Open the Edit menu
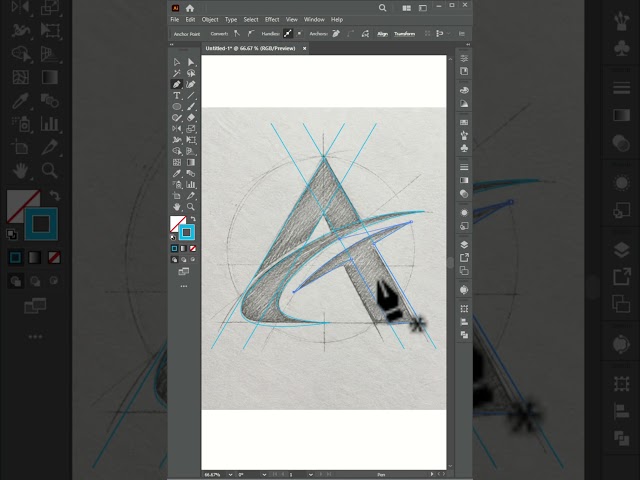 pyautogui.click(x=190, y=20)
